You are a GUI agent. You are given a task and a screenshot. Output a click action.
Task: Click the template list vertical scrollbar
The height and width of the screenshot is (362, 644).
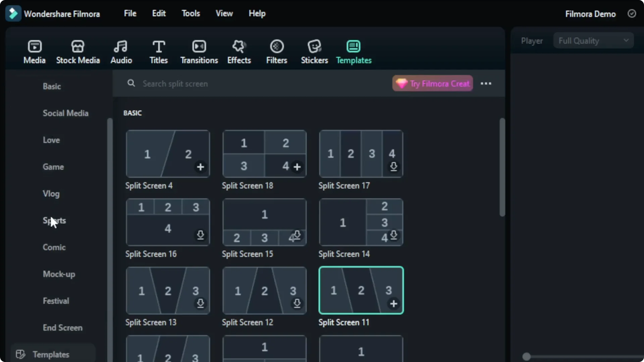click(502, 168)
